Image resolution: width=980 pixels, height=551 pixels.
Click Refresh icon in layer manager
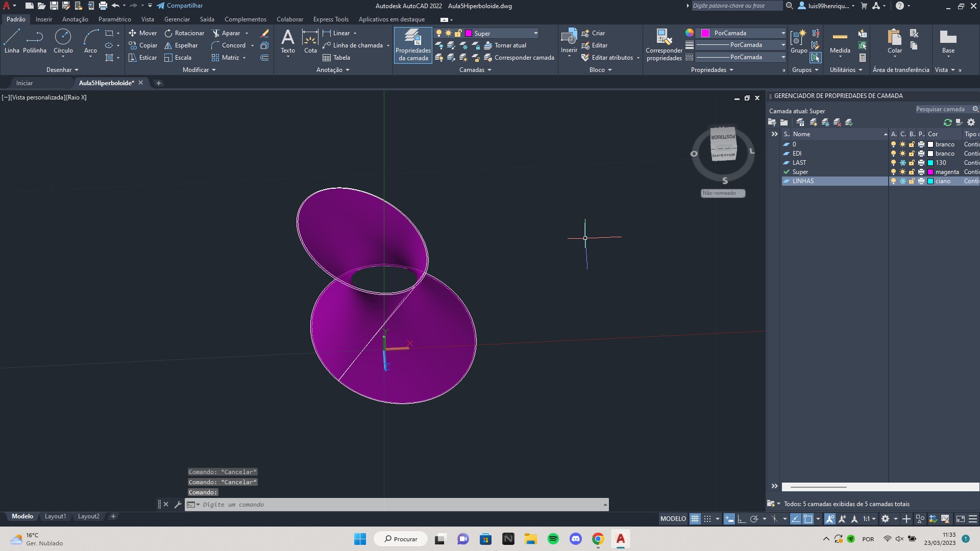click(948, 122)
